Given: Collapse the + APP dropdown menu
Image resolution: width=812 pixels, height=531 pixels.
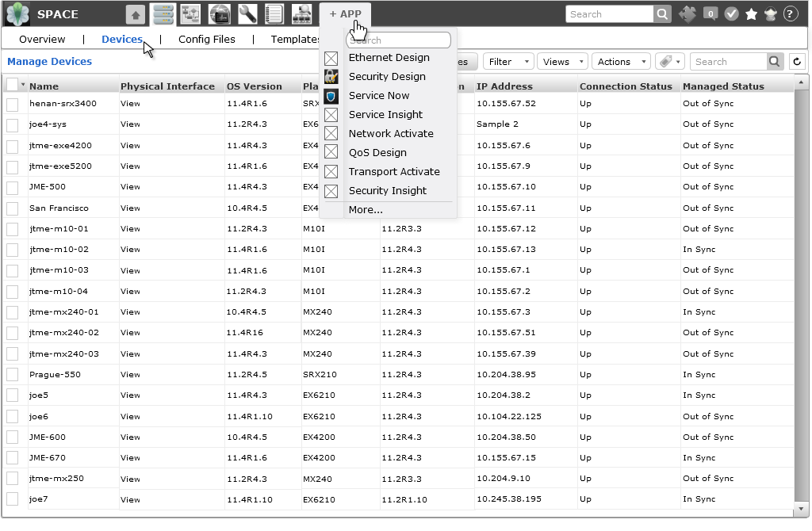Looking at the screenshot, I should [x=346, y=14].
